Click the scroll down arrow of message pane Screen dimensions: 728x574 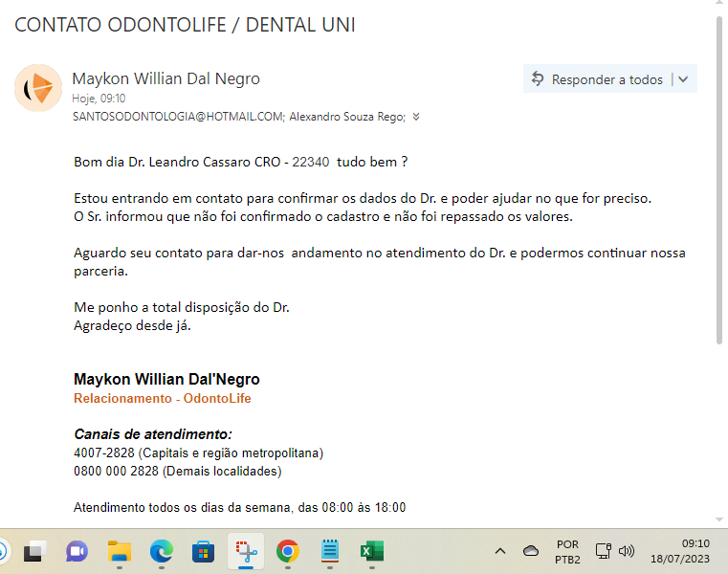point(719,519)
